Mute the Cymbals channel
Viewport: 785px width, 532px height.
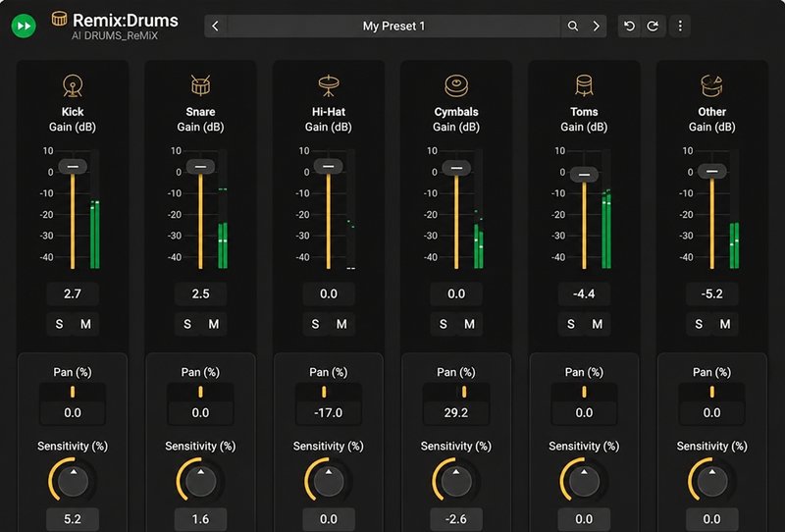click(x=470, y=324)
